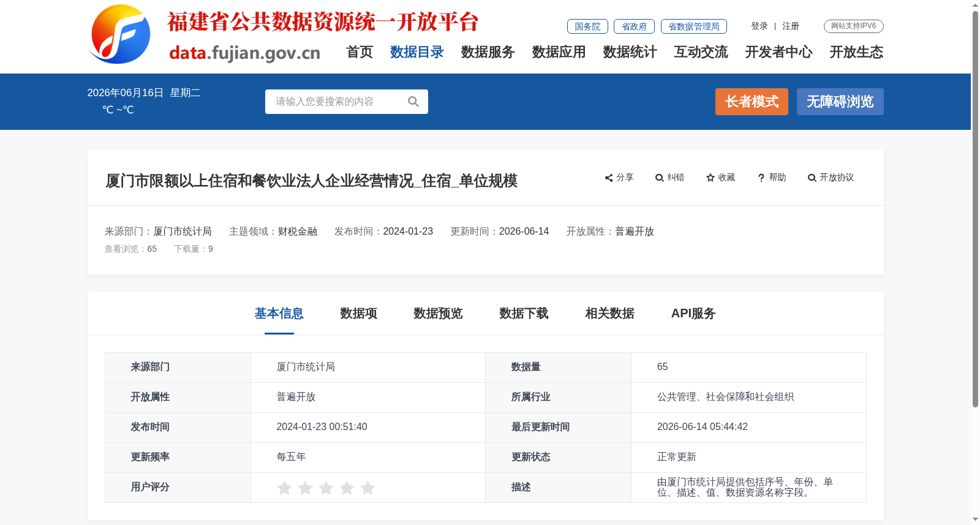Click the header update date 2026-06-14
This screenshot has width=980, height=525.
tap(524, 232)
